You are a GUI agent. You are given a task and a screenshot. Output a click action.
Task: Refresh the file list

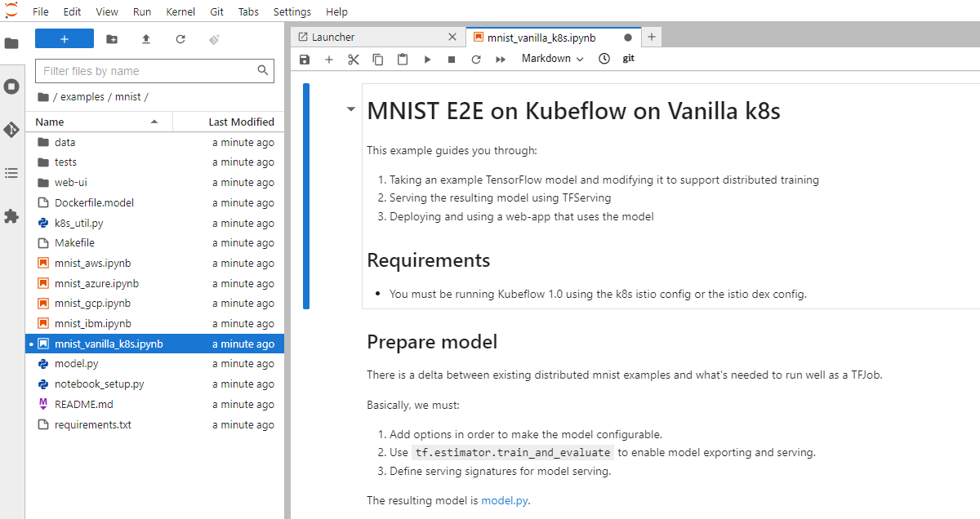[x=180, y=39]
